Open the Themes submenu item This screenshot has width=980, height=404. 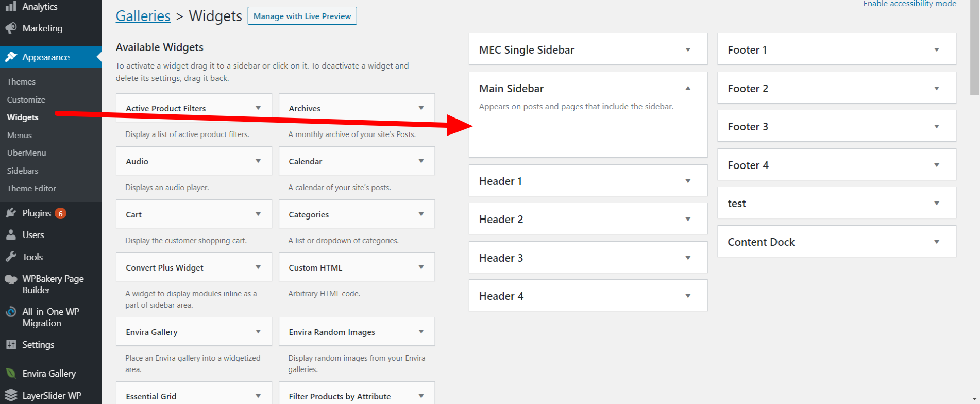pos(21,81)
